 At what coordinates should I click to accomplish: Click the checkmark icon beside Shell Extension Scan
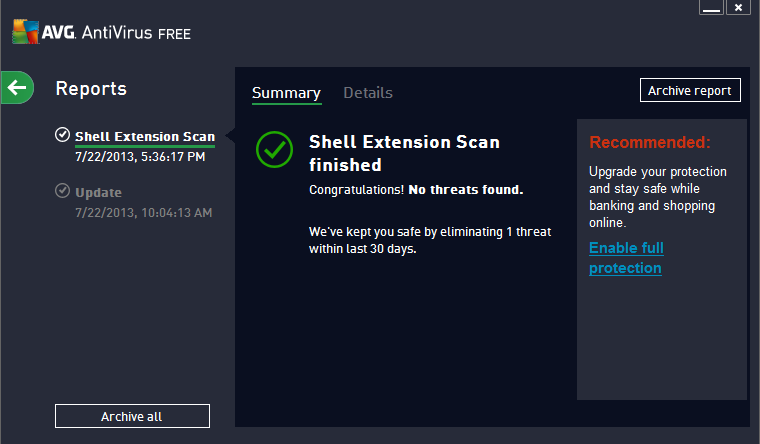tap(62, 135)
